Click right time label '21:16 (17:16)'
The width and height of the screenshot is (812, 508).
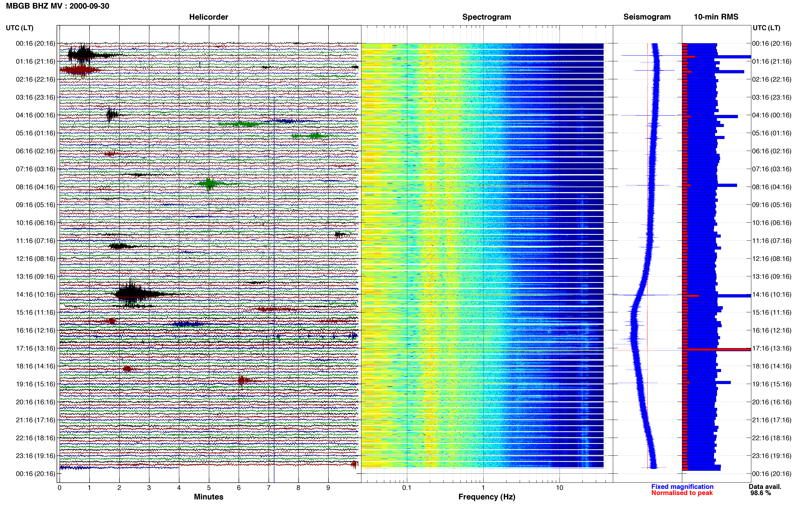click(772, 420)
